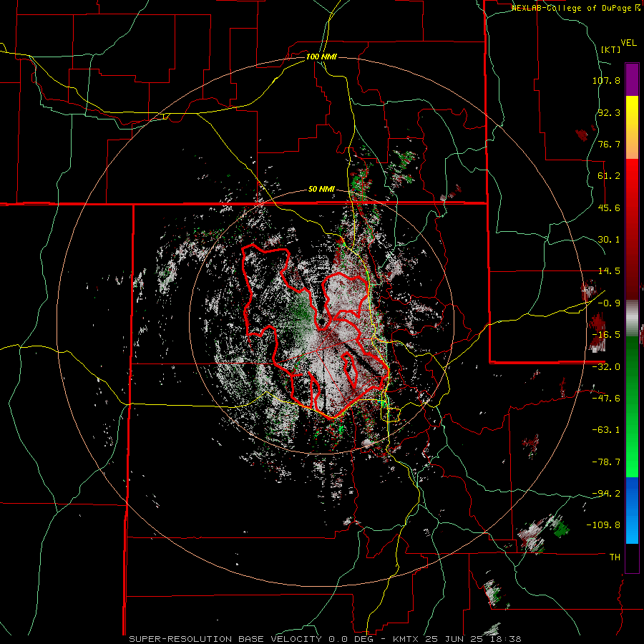Click the 14.5 legend value
This screenshot has height=644, width=644.
click(609, 271)
